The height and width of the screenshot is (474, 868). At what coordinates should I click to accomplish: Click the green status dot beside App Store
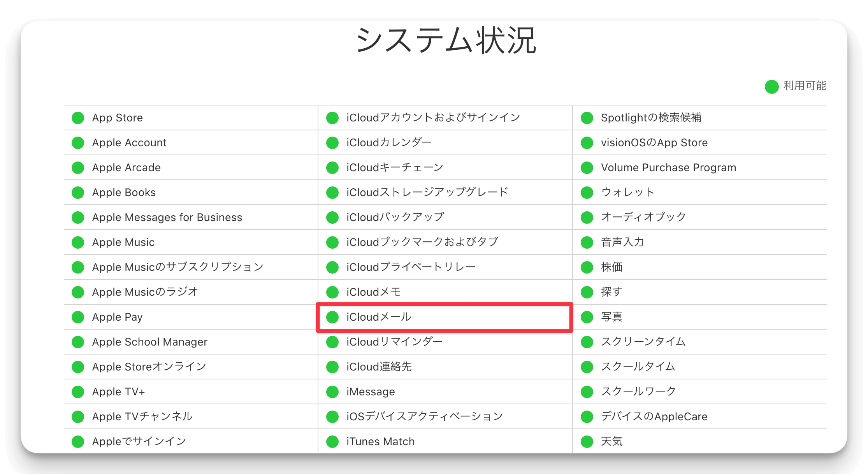click(78, 118)
